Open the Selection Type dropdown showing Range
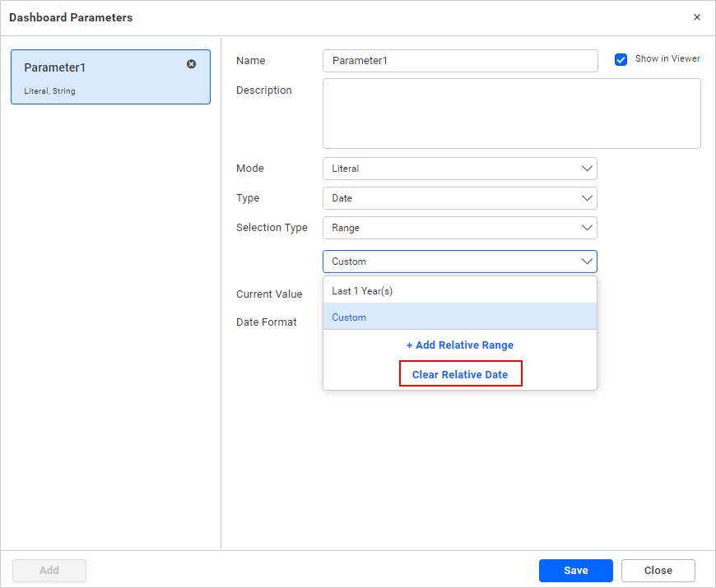Image resolution: width=716 pixels, height=588 pixels. (459, 227)
